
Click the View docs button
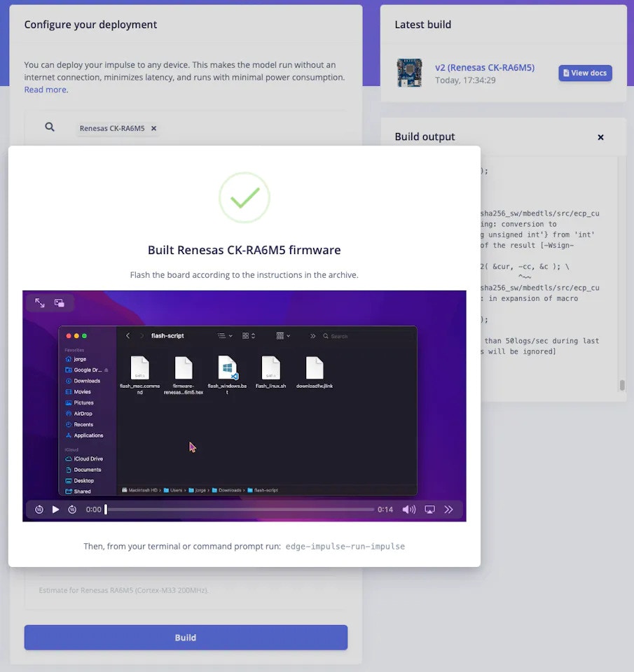click(x=585, y=73)
